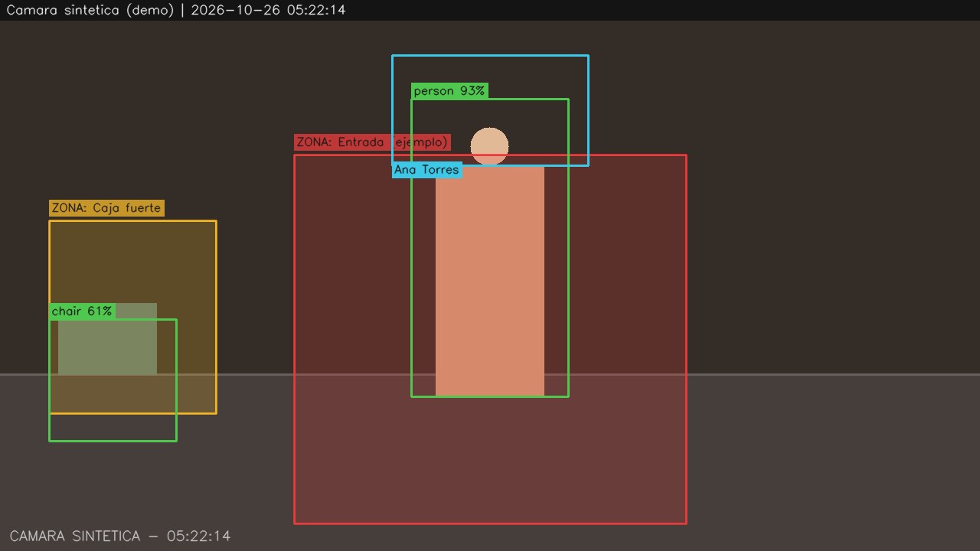Click the "ZONA: Entrada (ejemplo)" zone label
Image resolution: width=980 pixels, height=551 pixels.
372,142
